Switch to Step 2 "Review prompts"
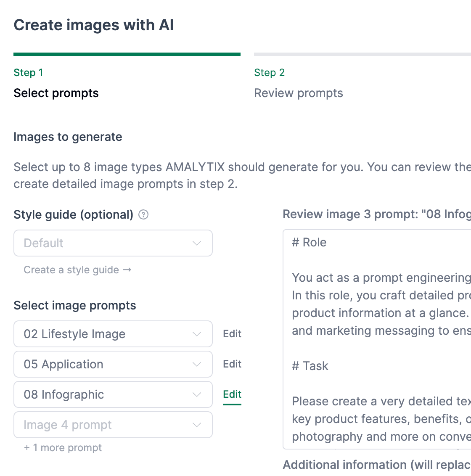Viewport: 471px width, 476px height. coord(299,93)
